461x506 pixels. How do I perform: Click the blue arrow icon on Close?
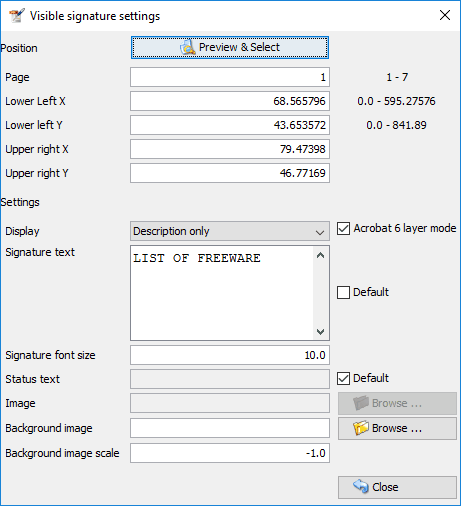point(361,487)
